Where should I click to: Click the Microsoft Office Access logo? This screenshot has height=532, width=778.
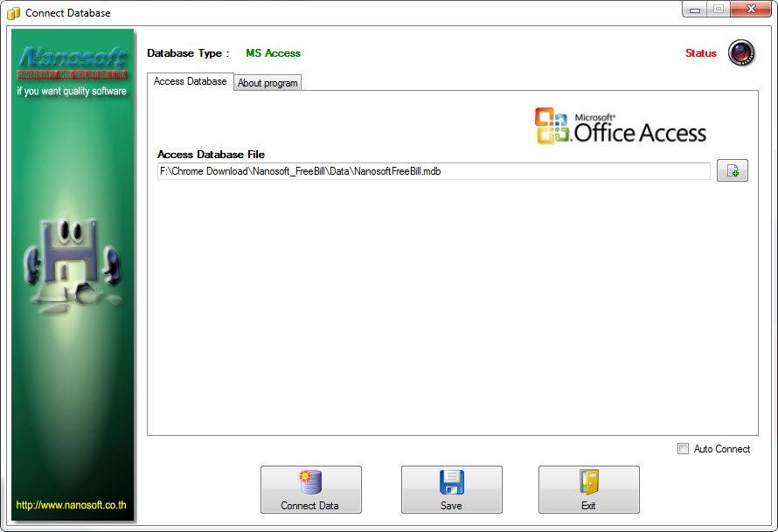point(620,126)
